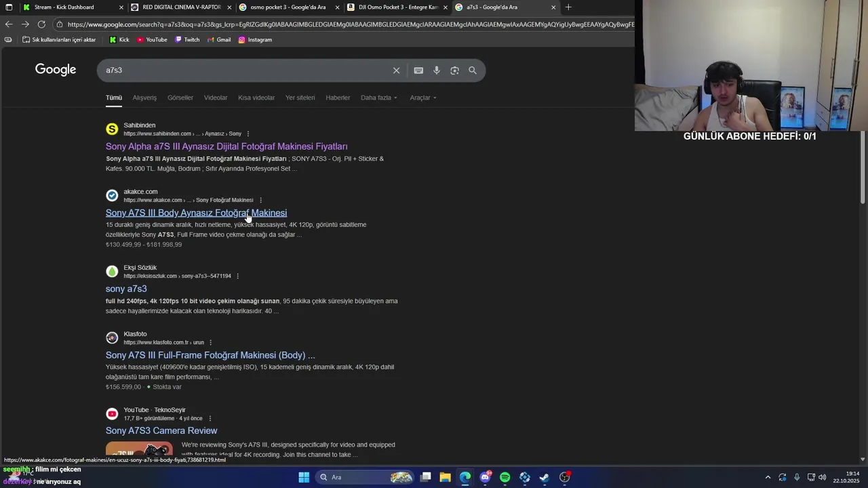Viewport: 868px width, 488px height.
Task: Switch to Yer siteleri tab
Action: coord(300,98)
